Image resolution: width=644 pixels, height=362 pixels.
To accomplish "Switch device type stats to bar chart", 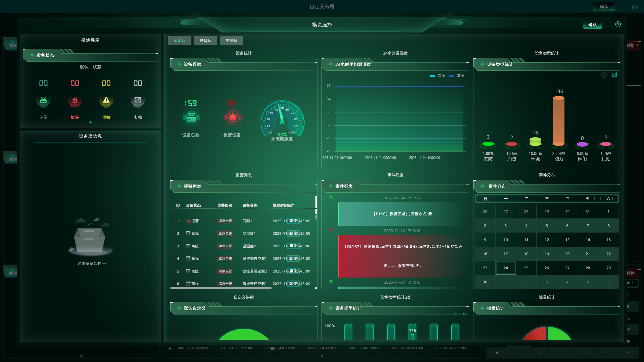I will pyautogui.click(x=614, y=75).
